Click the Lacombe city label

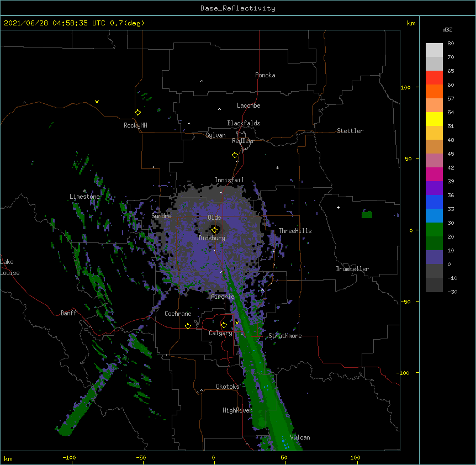click(248, 105)
